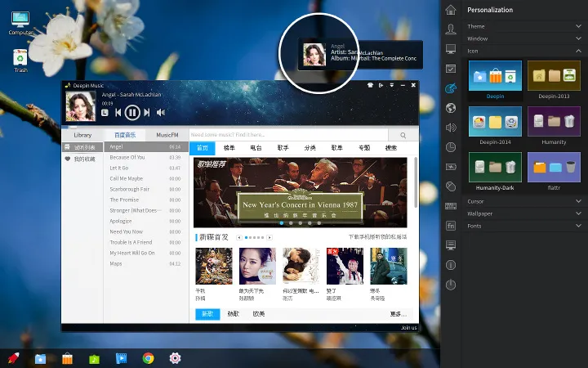Viewport: 588px width, 368px height.
Task: Open Boot Menu screen icon in sidebar
Action: [x=451, y=245]
